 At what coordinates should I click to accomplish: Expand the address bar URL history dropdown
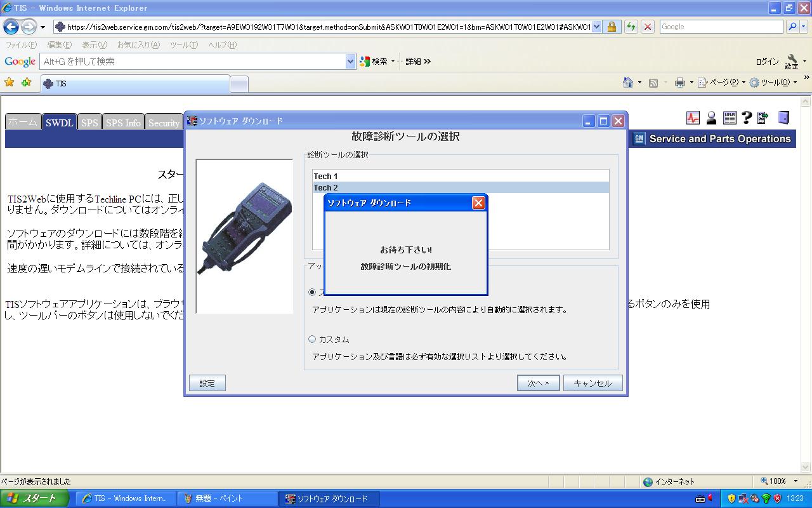click(x=596, y=27)
